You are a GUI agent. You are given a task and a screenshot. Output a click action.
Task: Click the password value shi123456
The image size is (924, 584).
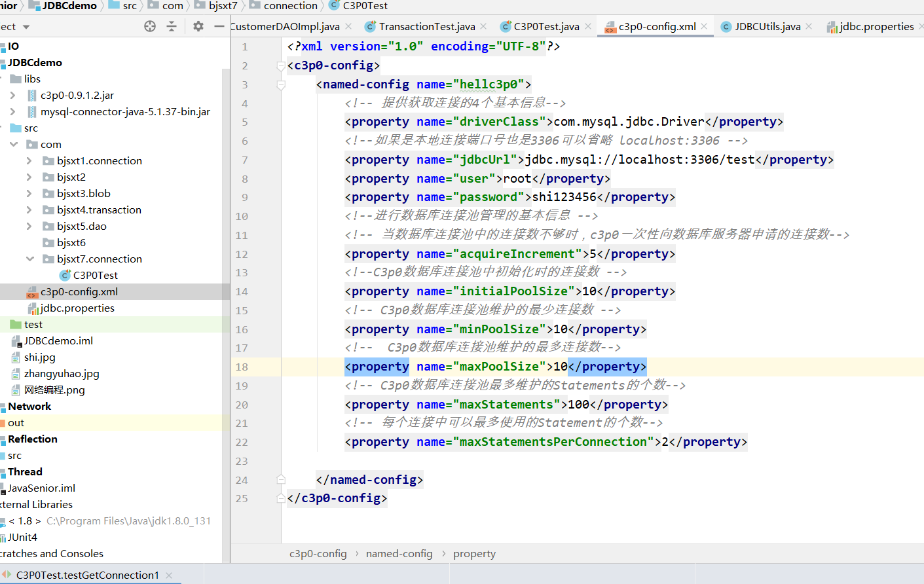[564, 197]
